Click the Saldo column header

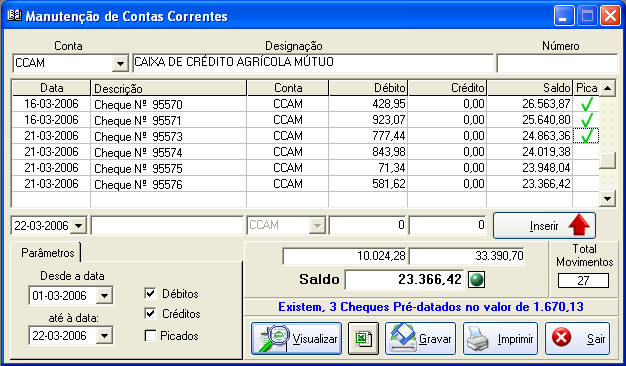click(x=530, y=88)
